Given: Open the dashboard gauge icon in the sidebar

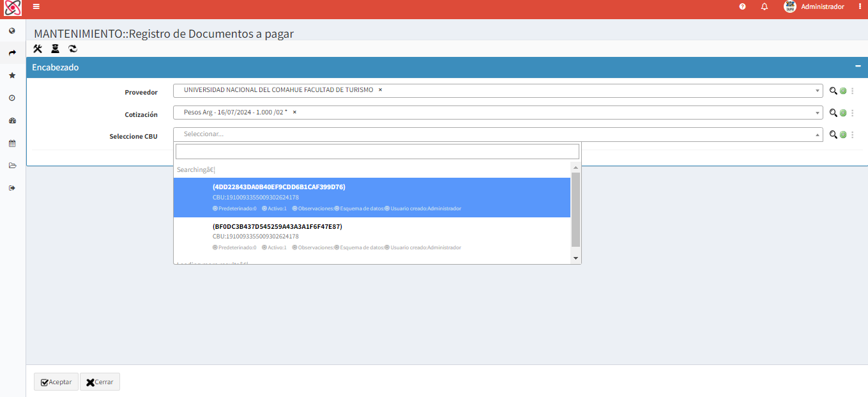Looking at the screenshot, I should [12, 121].
